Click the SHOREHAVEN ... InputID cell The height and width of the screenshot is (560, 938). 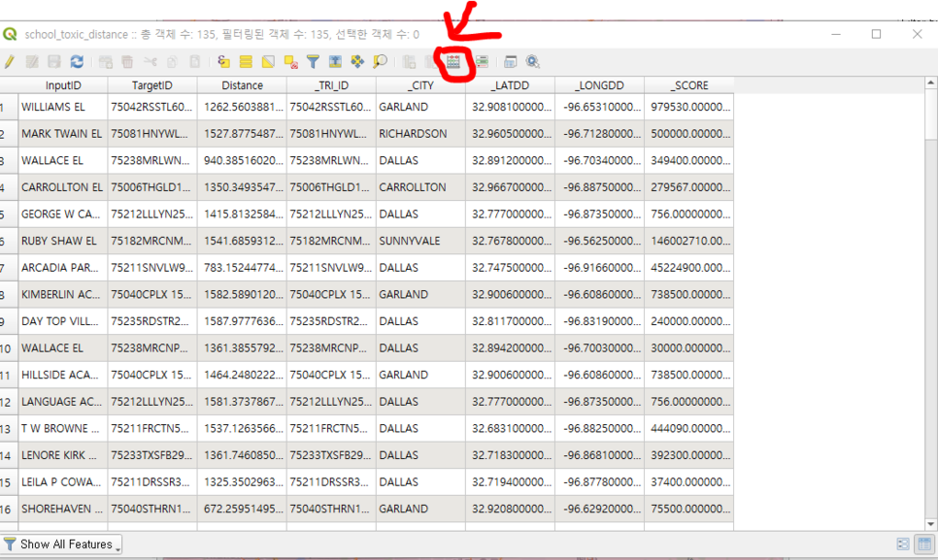[63, 509]
